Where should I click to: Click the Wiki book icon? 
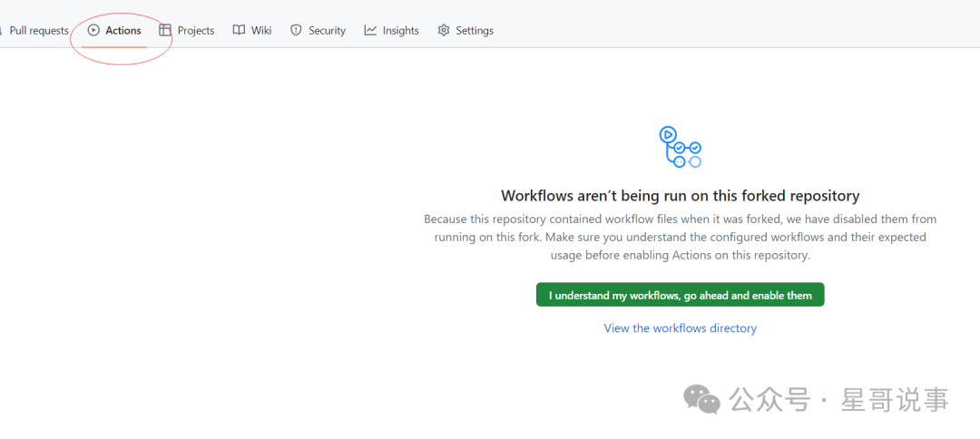coord(239,31)
